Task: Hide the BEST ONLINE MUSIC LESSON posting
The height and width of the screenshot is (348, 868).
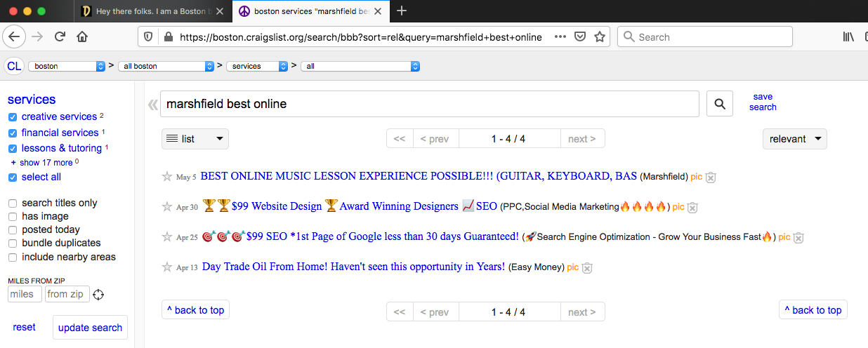Action: (711, 178)
